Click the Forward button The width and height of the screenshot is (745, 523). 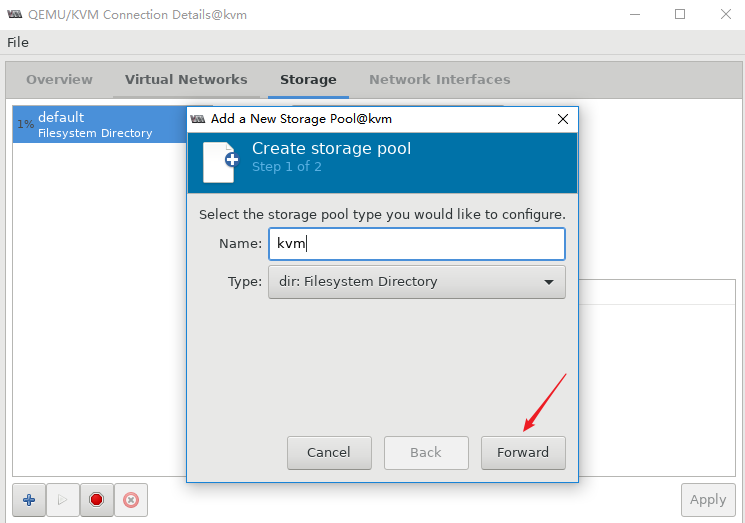pos(523,453)
